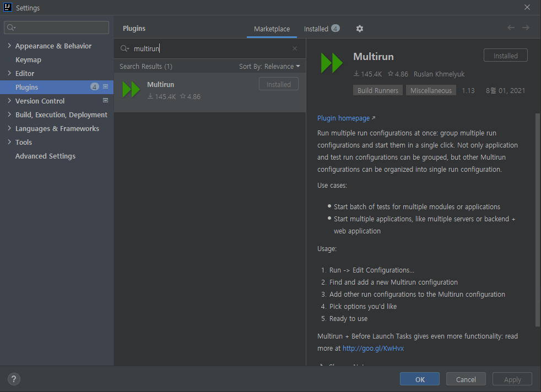Open the help question mark button
This screenshot has height=392, width=541.
[14, 379]
